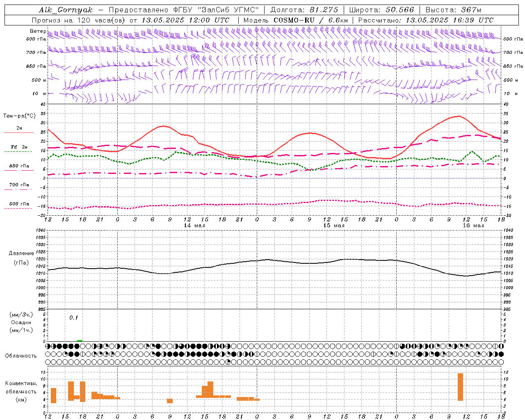Click the 'Облачность' cloudiness label
The width and height of the screenshot is (525, 420).
pyautogui.click(x=21, y=356)
